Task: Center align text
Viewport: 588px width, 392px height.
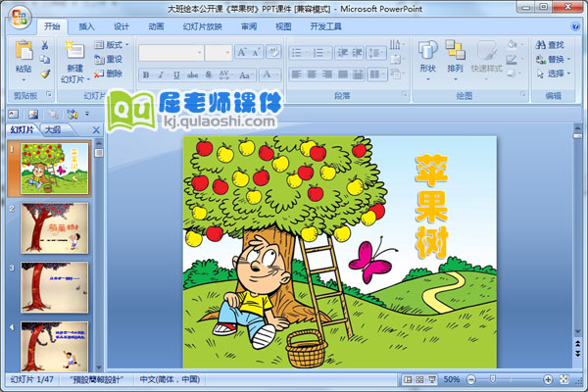Action: [312, 74]
